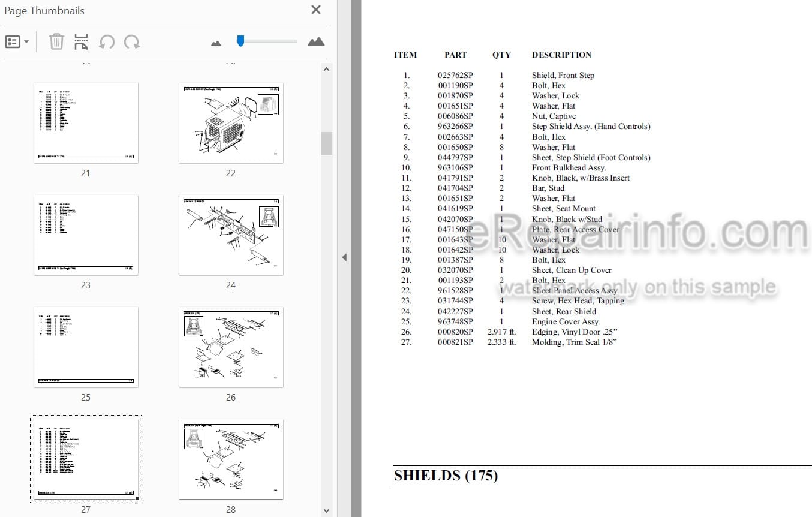Viewport: 812px width, 517px height.
Task: Click 'Front Bulkhead Assy.' description
Action: [x=569, y=168]
